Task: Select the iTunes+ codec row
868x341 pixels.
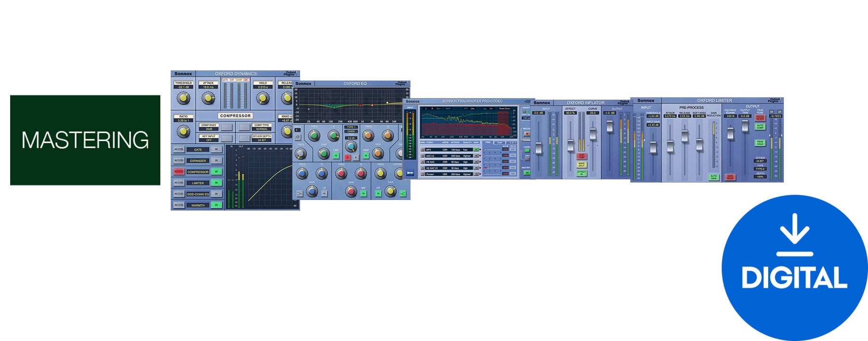Action: pos(449,174)
